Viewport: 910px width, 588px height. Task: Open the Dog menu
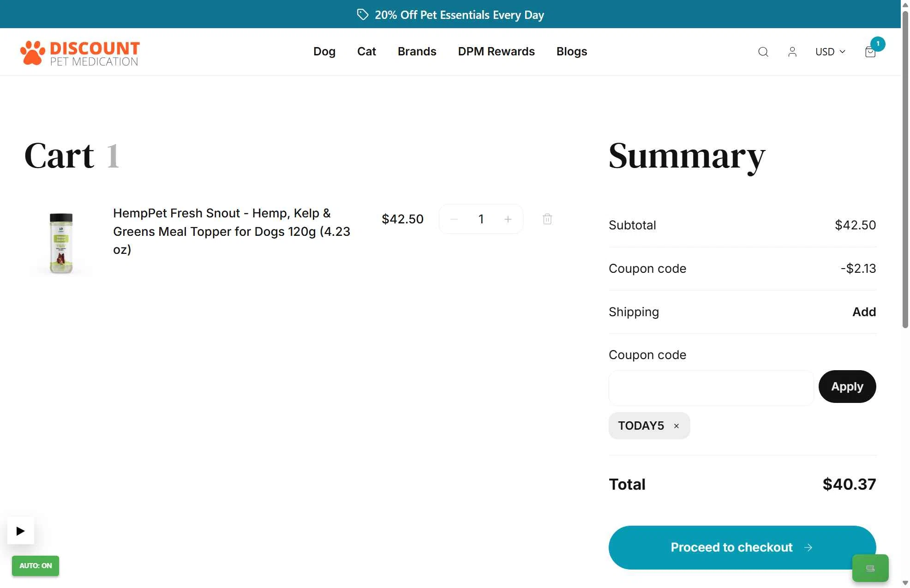pyautogui.click(x=324, y=51)
